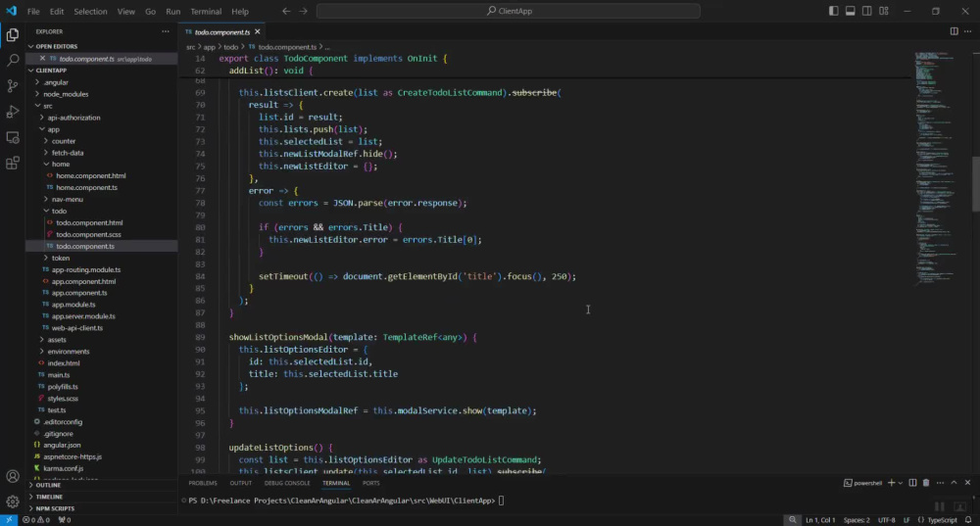Image resolution: width=980 pixels, height=526 pixels.
Task: Switch to the PROBLEMS panel tab
Action: click(x=203, y=483)
